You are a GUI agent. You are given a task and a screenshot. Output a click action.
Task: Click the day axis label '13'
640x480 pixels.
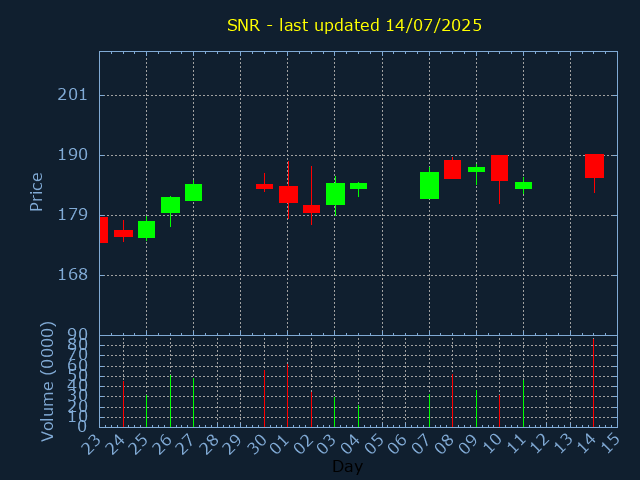coord(562,444)
